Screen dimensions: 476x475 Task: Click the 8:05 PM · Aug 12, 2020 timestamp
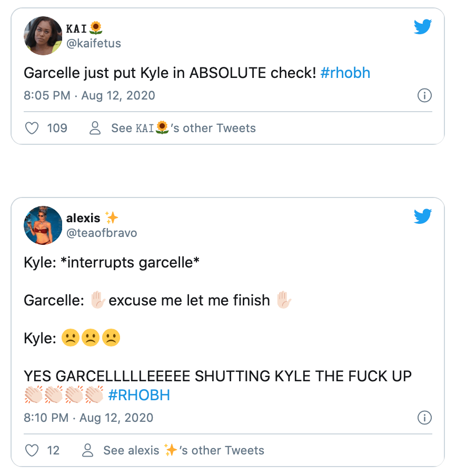point(90,95)
